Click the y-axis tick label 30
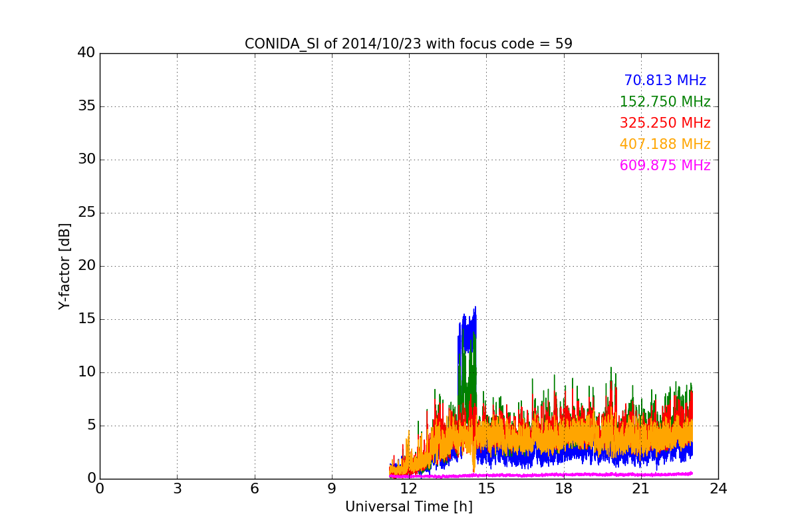This screenshot has width=798, height=532. [86, 160]
